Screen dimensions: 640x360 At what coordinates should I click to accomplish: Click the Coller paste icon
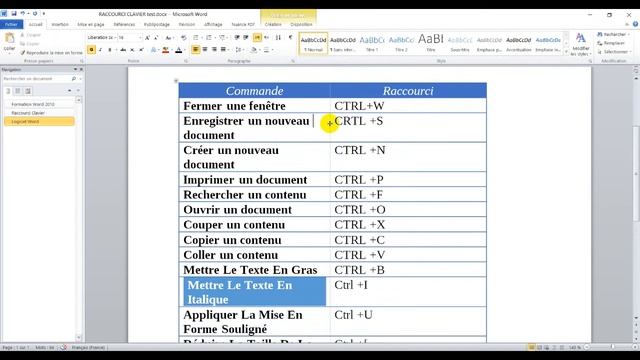pyautogui.click(x=9, y=39)
